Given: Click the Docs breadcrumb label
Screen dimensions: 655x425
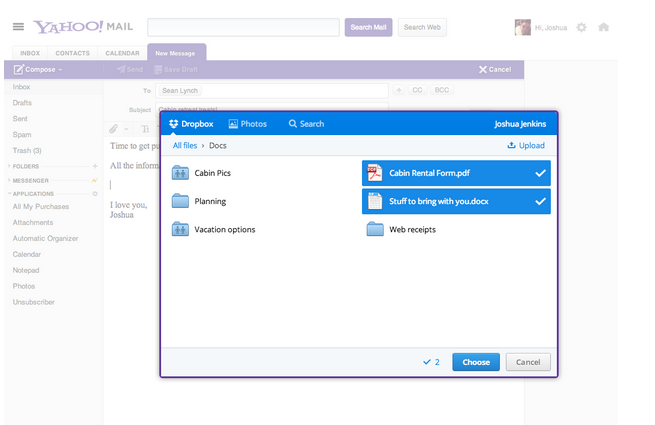Looking at the screenshot, I should click(218, 145).
